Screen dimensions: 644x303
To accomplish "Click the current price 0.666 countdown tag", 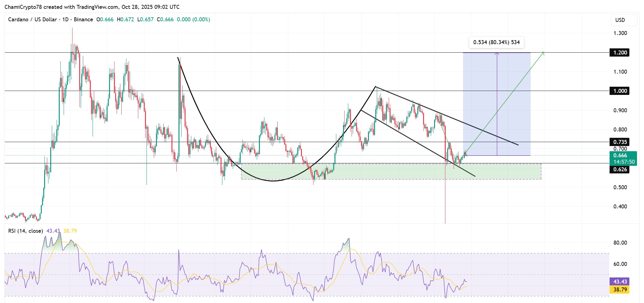I will (x=623, y=158).
